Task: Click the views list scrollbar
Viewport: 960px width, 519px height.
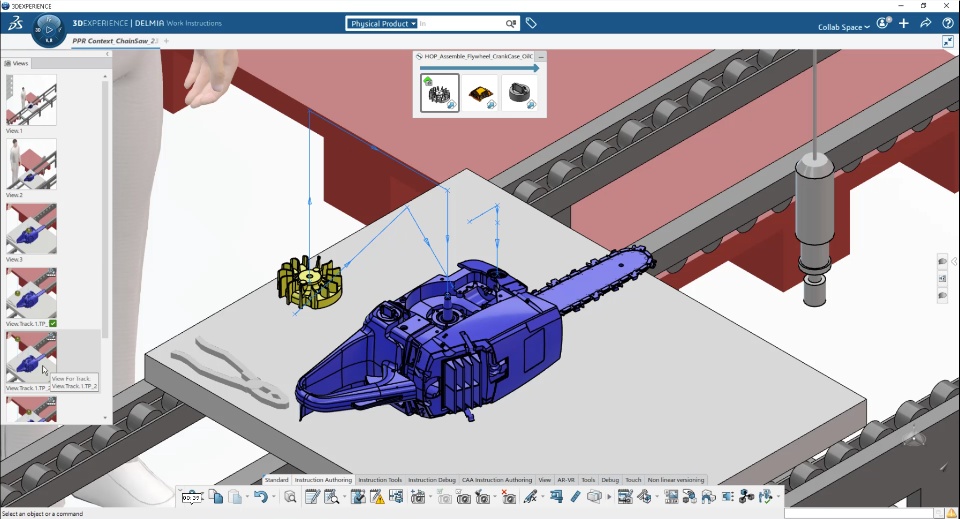Action: click(105, 208)
